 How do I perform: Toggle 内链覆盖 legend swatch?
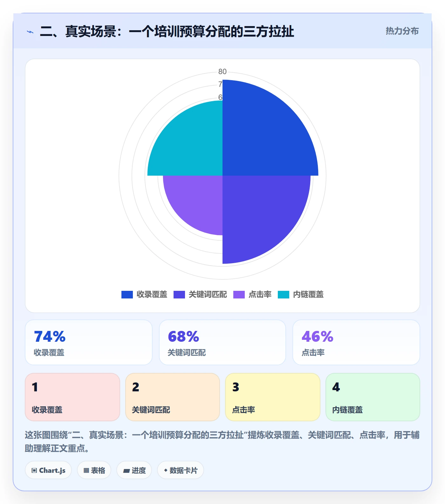tap(283, 295)
